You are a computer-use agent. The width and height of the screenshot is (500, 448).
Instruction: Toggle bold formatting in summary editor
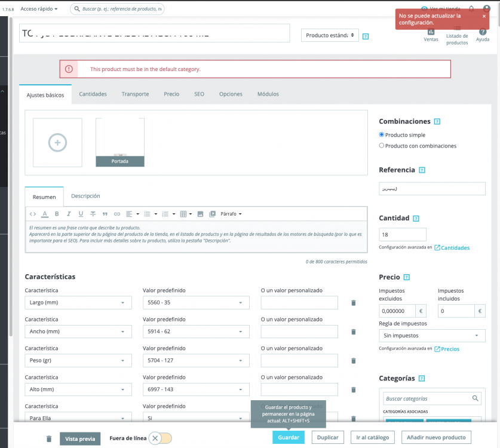(57, 214)
